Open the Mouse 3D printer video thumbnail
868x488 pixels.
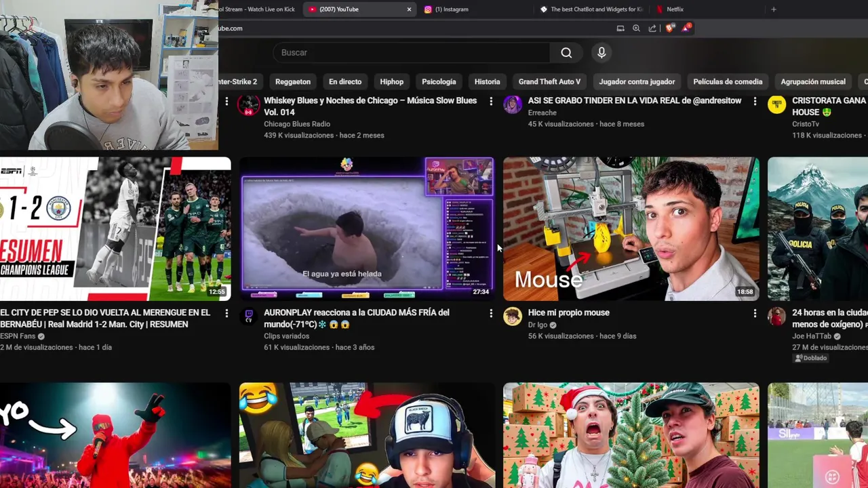click(x=631, y=229)
